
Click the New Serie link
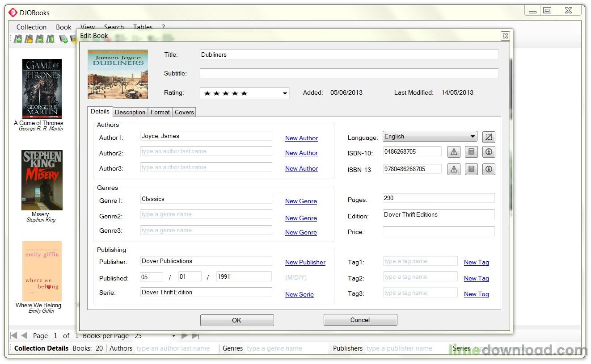coord(300,294)
